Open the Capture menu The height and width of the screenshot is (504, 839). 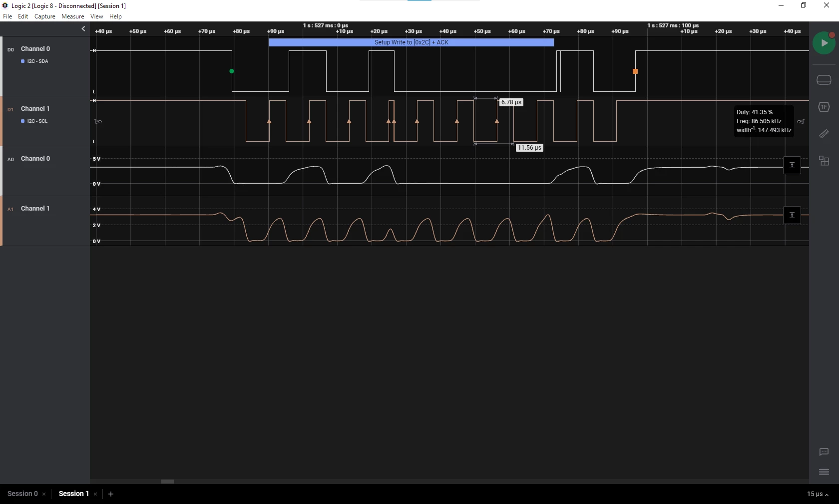[x=45, y=16]
